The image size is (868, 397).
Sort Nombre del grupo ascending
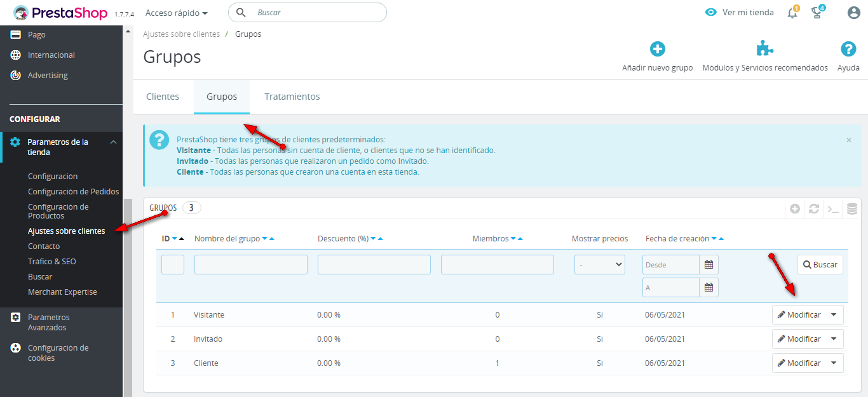coord(272,239)
